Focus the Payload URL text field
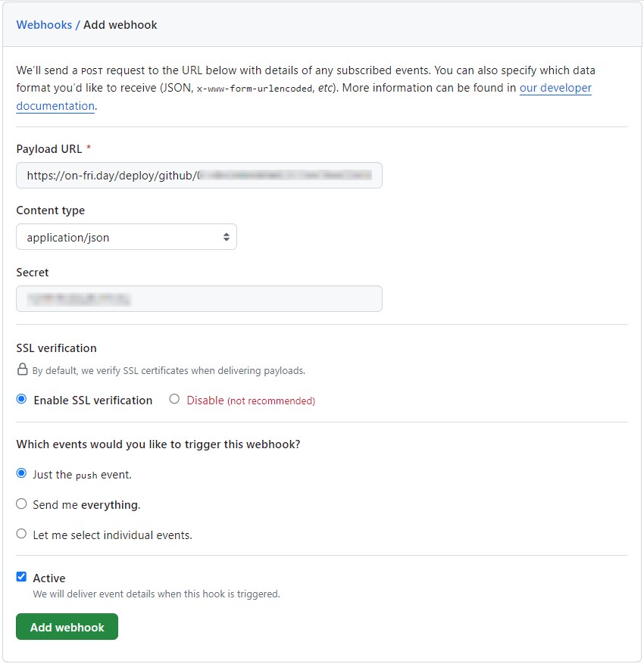The height and width of the screenshot is (664, 644). click(199, 175)
